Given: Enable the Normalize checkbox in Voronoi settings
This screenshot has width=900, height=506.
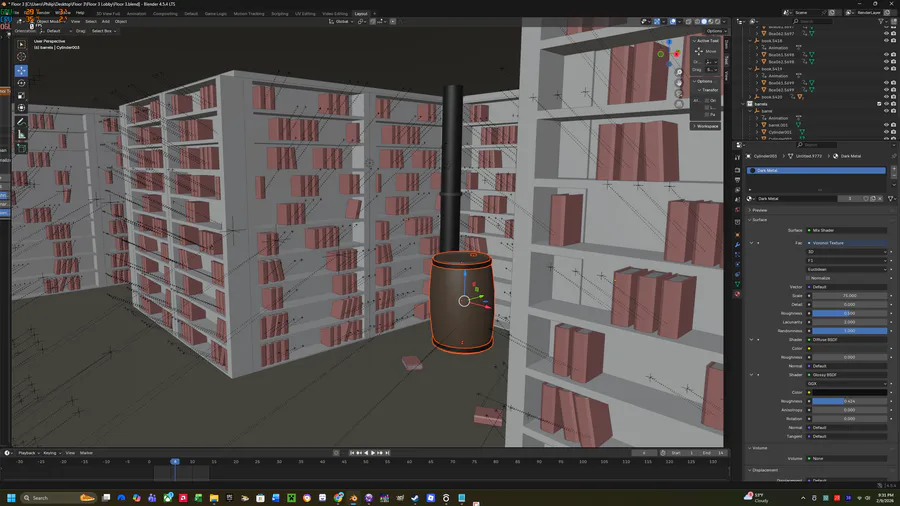Looking at the screenshot, I should (809, 278).
